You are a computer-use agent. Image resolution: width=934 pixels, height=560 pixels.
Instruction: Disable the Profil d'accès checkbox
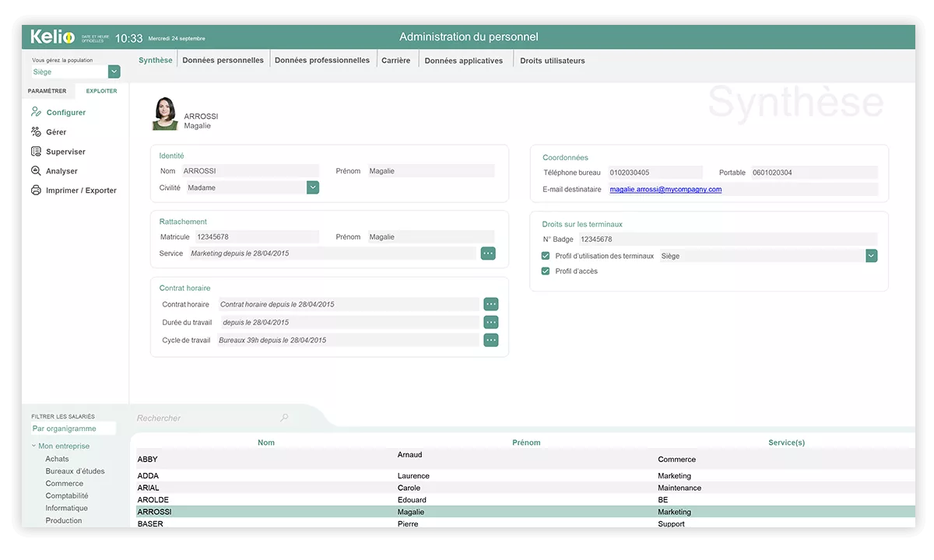pyautogui.click(x=545, y=271)
